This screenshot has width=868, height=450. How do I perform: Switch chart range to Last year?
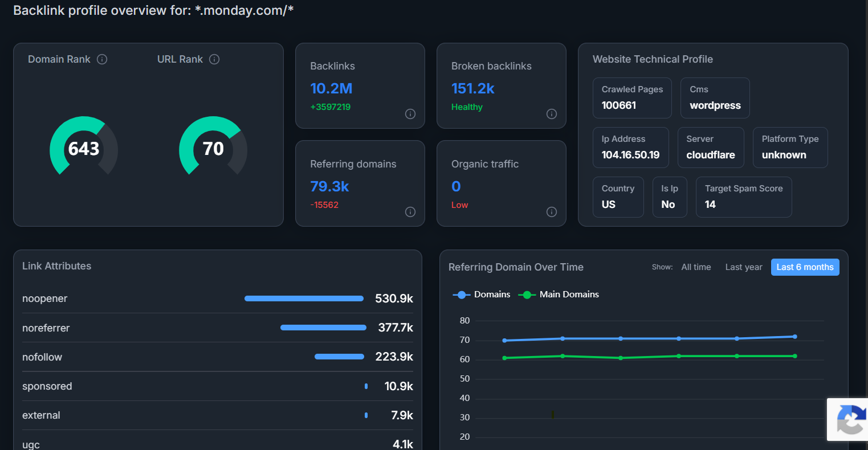pos(744,267)
